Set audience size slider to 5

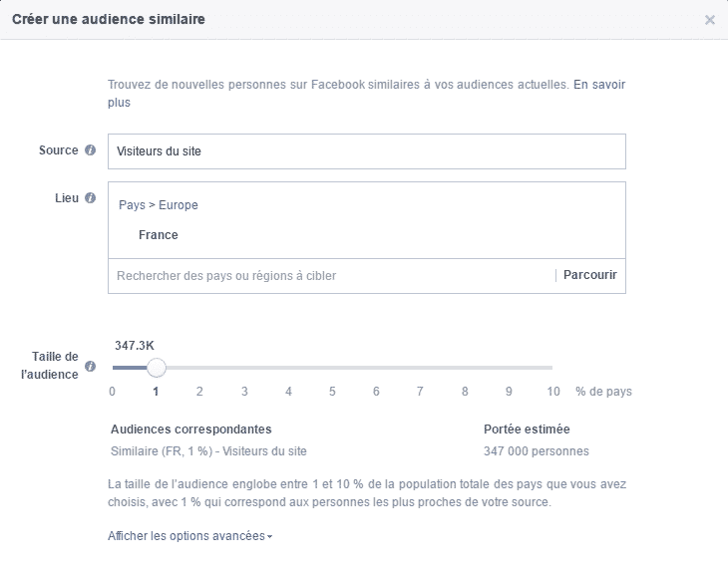332,368
